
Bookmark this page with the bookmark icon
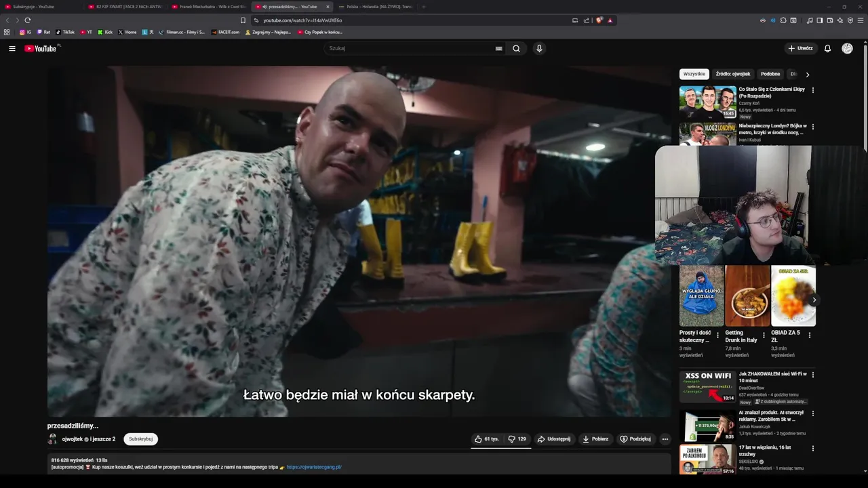tap(243, 20)
